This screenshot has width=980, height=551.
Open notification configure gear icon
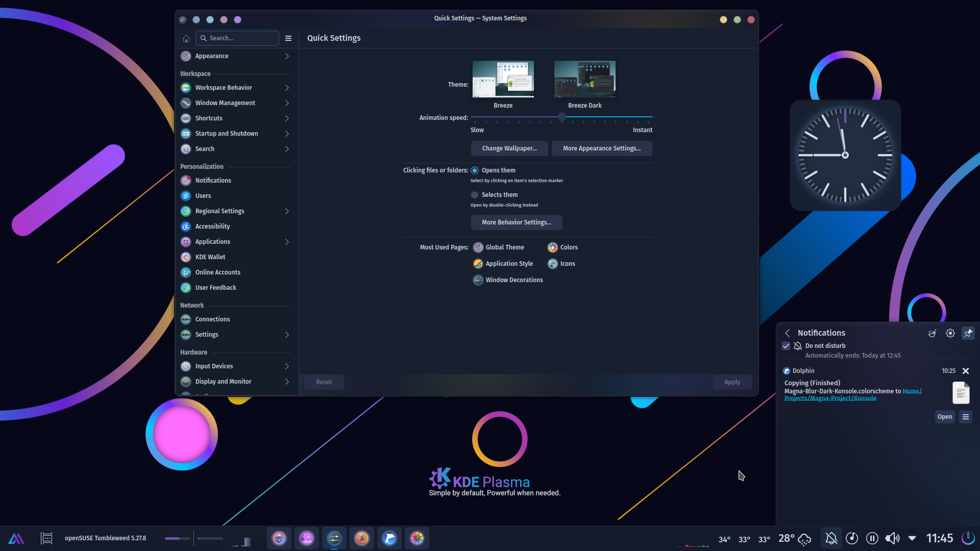[x=950, y=333]
